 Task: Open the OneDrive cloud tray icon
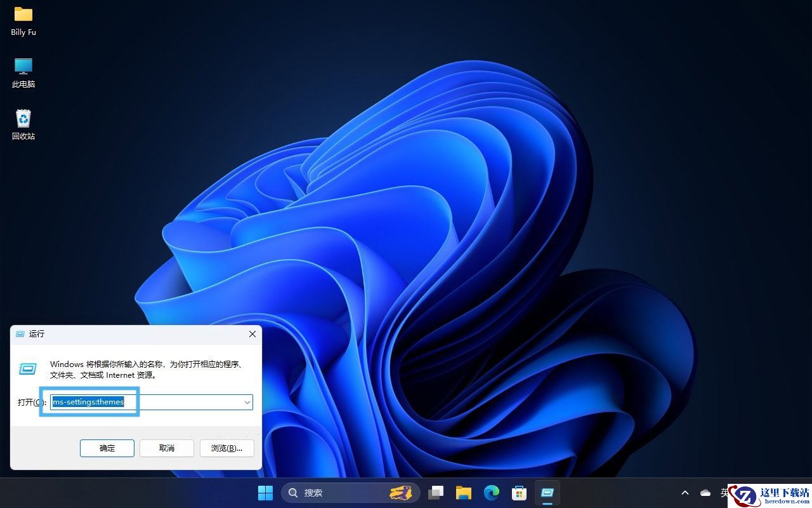click(x=705, y=493)
